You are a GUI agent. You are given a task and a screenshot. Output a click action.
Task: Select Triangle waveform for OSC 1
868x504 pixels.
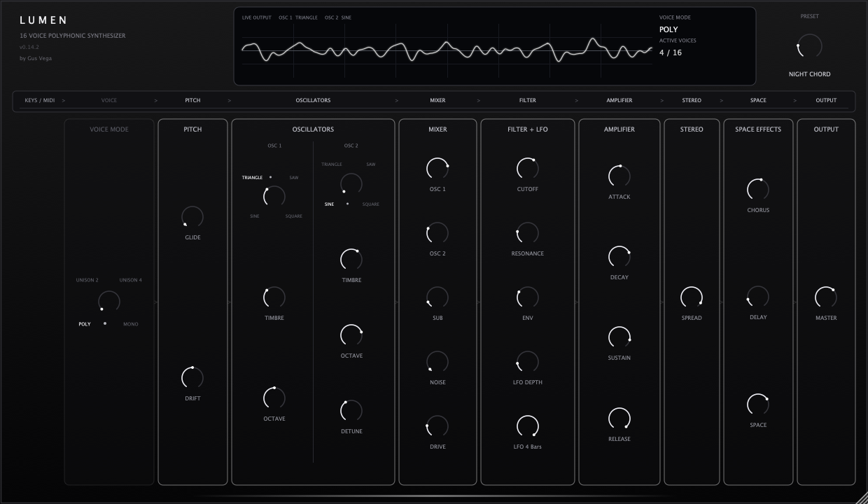pos(252,178)
